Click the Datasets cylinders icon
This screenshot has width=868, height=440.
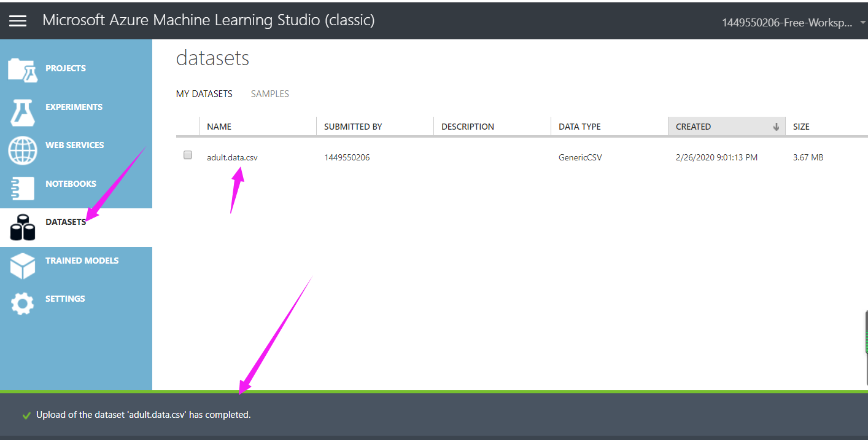click(x=23, y=227)
